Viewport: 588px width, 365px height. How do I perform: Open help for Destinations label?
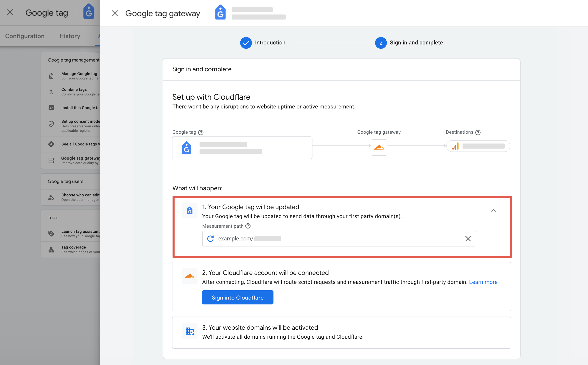tap(478, 132)
